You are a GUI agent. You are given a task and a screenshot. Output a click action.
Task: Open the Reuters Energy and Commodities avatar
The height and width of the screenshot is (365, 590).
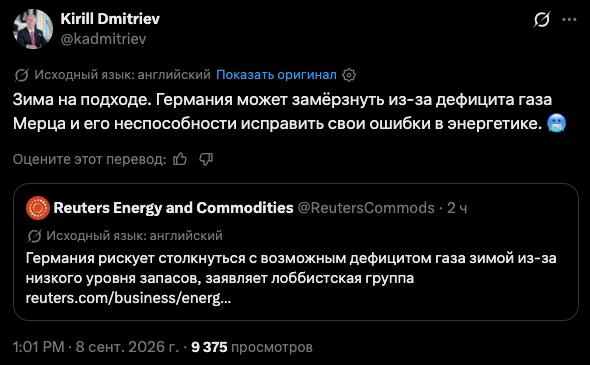38,208
